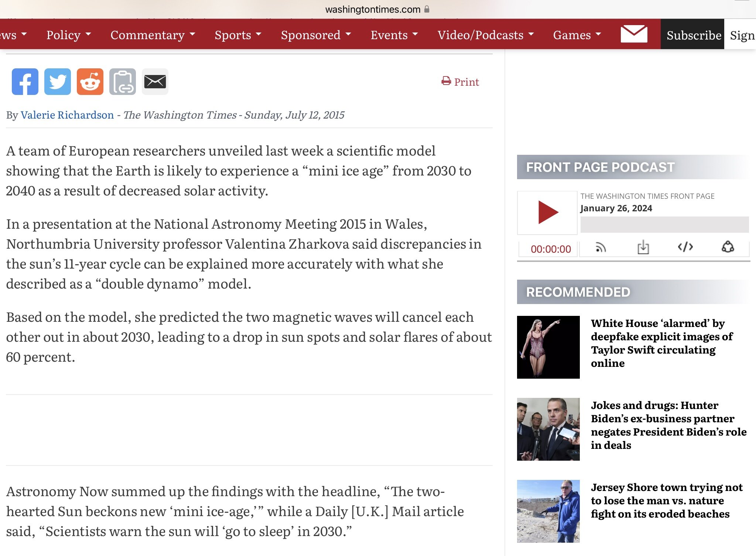This screenshot has height=556, width=756.
Task: Click podcast date January 26, 2024
Action: coord(616,208)
